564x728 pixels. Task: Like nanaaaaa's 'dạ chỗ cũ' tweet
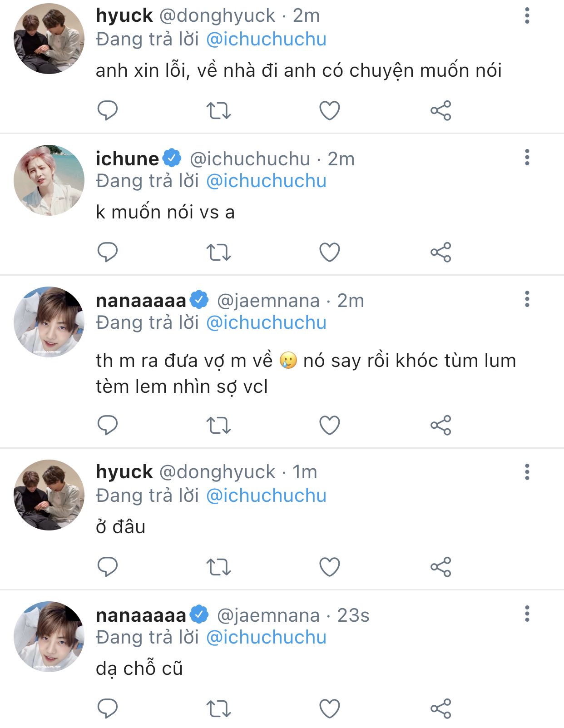(x=330, y=709)
